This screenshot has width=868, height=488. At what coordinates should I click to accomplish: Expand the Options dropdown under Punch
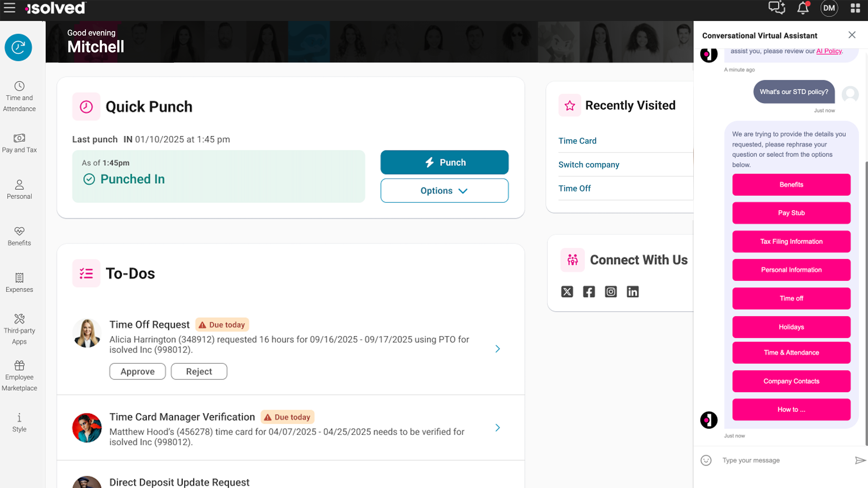(x=444, y=191)
